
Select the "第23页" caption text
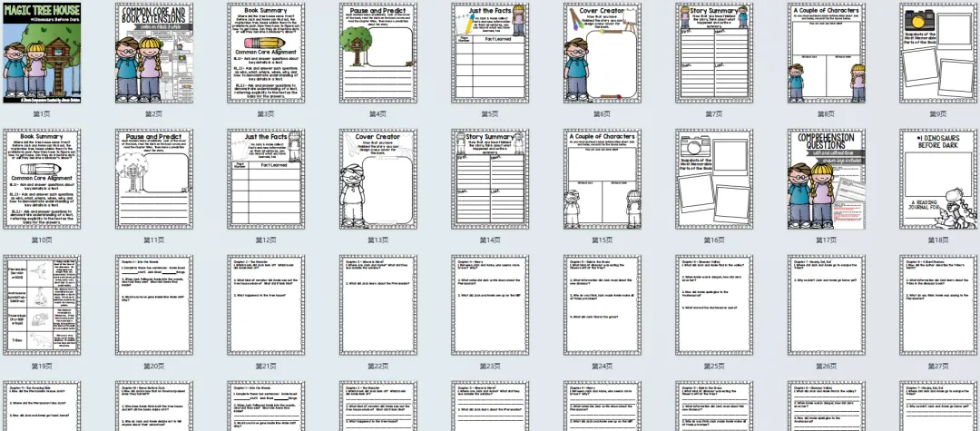point(490,366)
